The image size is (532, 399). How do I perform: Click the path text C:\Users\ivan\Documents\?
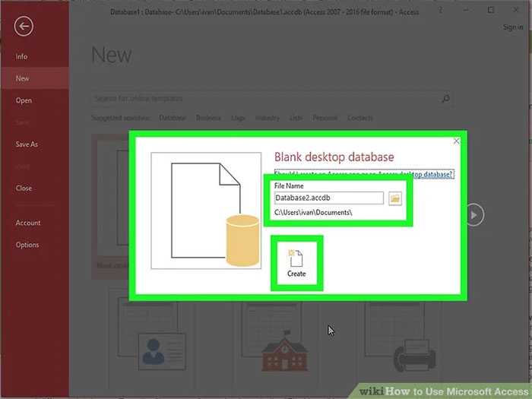(x=313, y=213)
